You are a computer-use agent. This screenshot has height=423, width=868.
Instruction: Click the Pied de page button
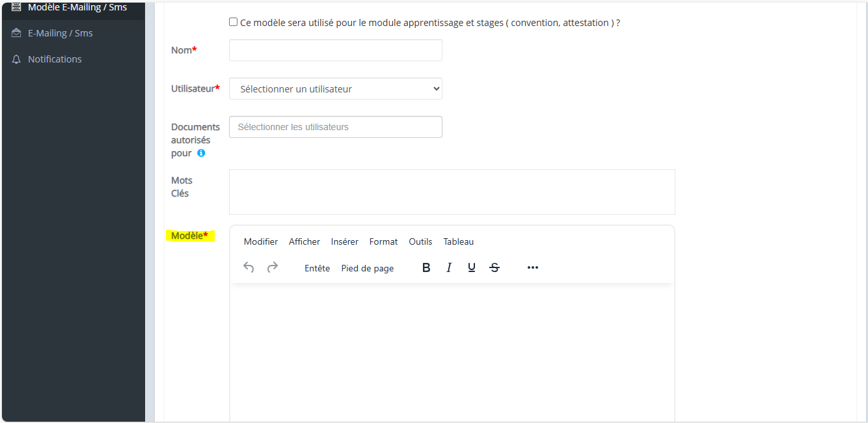tap(368, 268)
